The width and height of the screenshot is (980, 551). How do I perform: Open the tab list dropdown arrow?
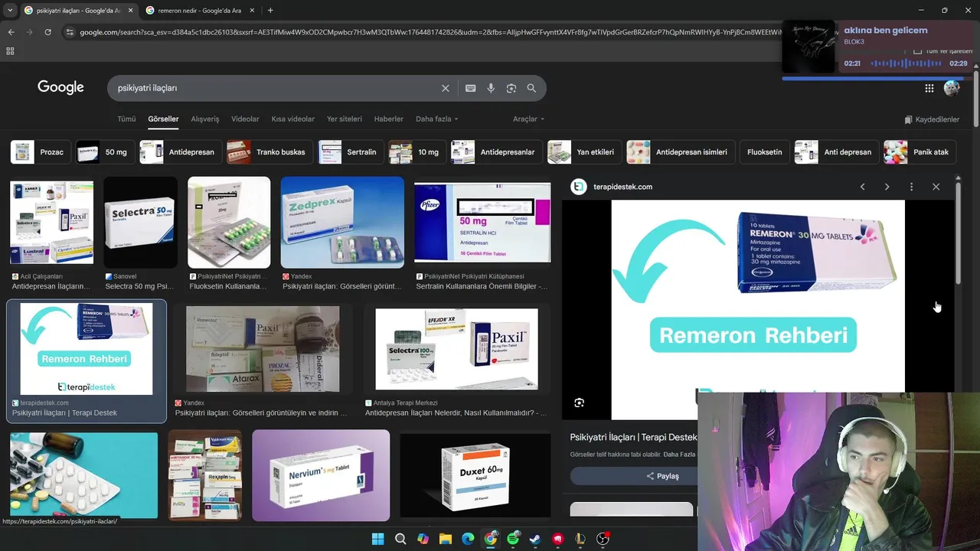(9, 10)
